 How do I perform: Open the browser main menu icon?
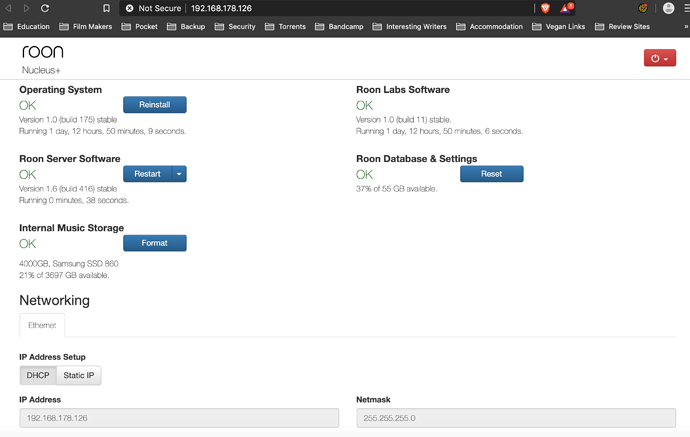pyautogui.click(x=687, y=8)
